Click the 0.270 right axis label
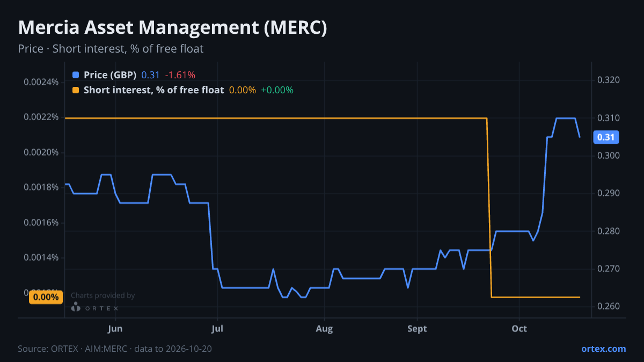Screen dimensions: 644x362 click(x=609, y=269)
